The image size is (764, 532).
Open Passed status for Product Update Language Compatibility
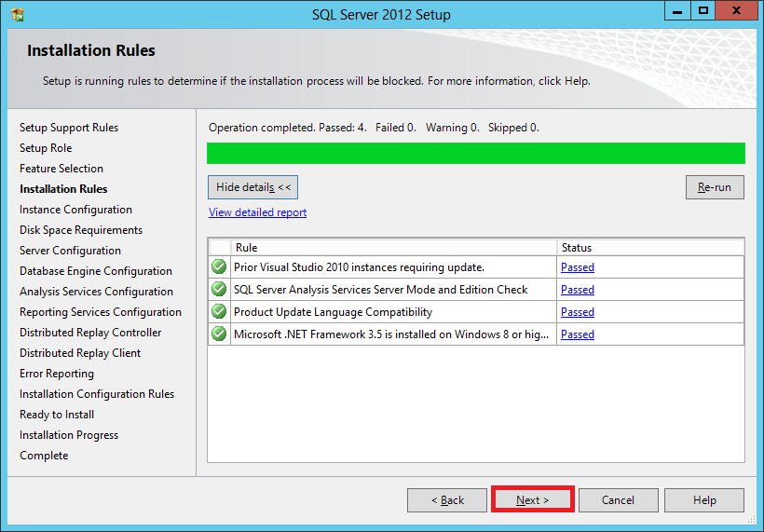[578, 312]
